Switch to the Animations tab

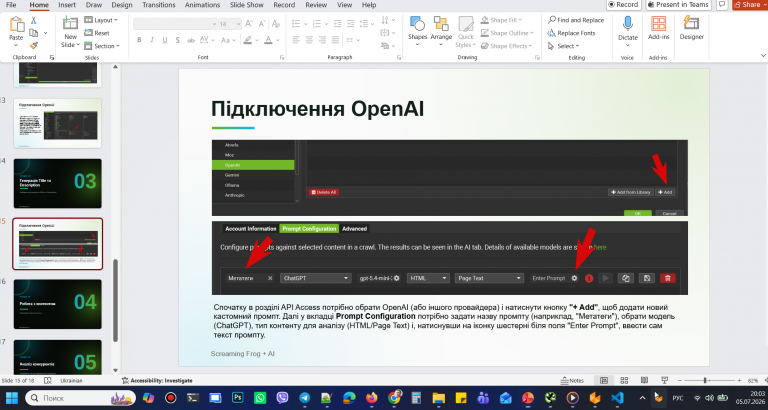[x=203, y=5]
